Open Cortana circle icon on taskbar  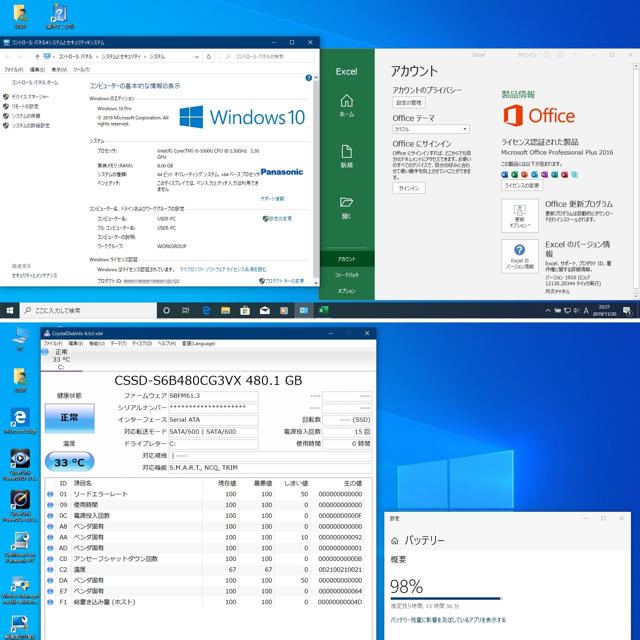166,311
